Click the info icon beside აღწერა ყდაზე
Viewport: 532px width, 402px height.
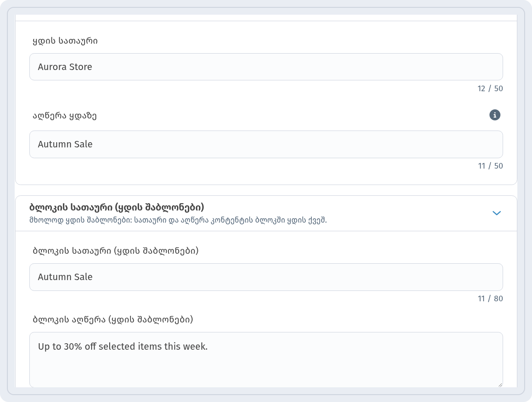point(495,115)
